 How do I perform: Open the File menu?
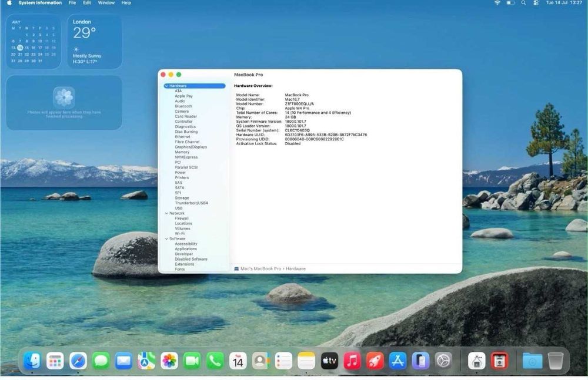pyautogui.click(x=72, y=2)
